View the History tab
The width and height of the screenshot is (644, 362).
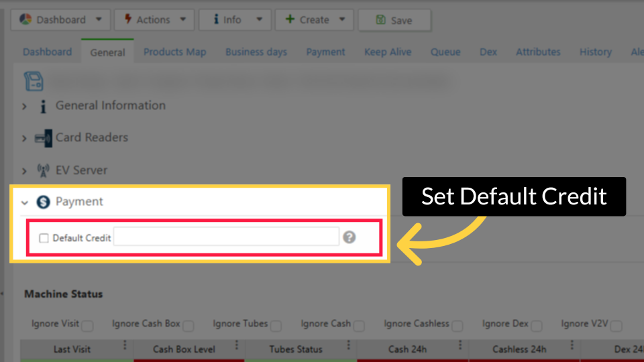pyautogui.click(x=596, y=52)
